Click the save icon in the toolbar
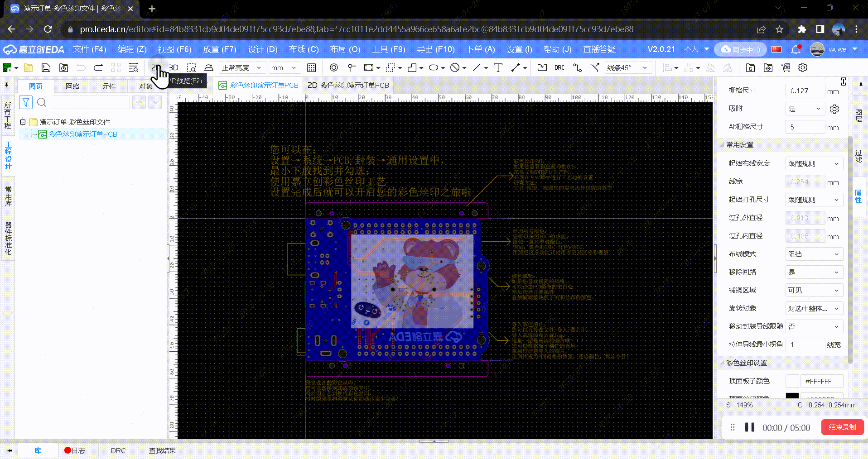 (x=46, y=68)
